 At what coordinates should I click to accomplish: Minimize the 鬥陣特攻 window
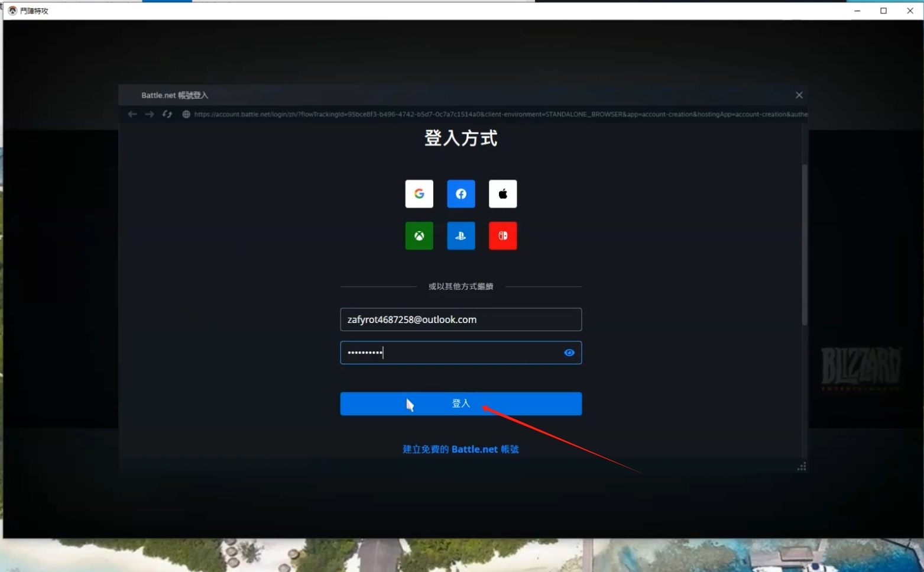857,11
